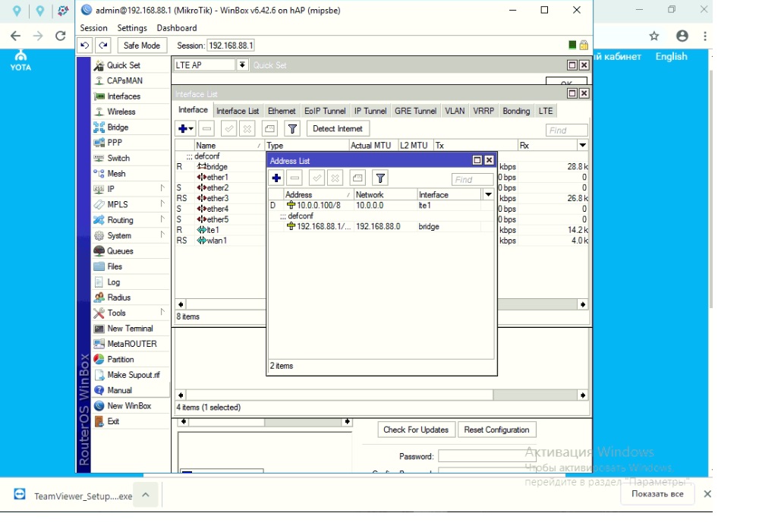Open Interface List columns dropdown arrow

(x=583, y=145)
